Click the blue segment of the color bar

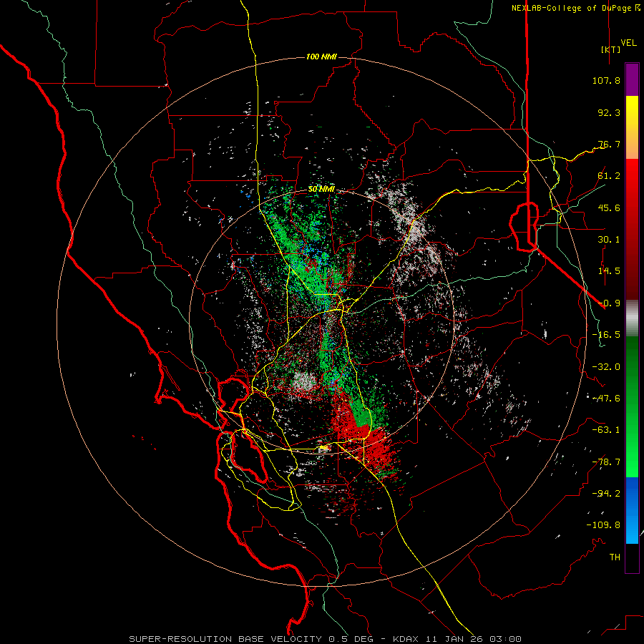tap(632, 510)
